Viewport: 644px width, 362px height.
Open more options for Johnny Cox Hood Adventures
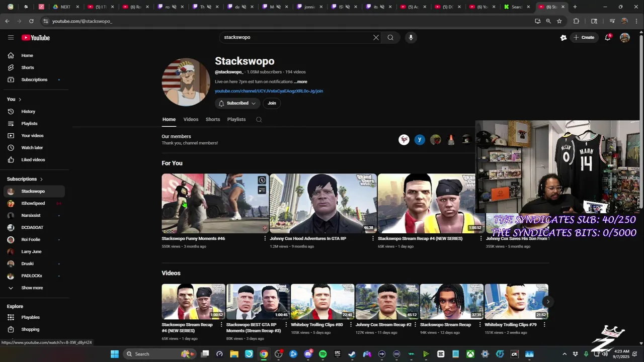coord(373,238)
